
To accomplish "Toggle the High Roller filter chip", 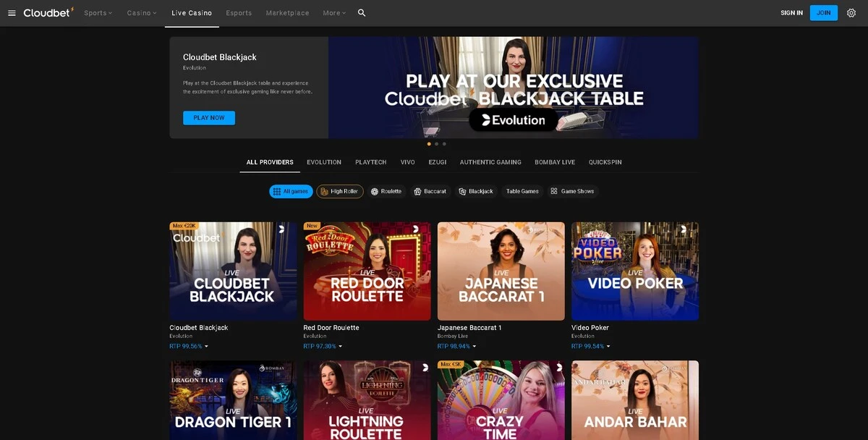I will [340, 191].
